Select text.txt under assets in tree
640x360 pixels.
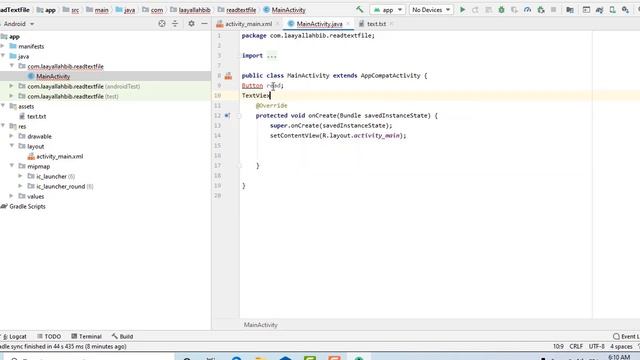36,116
